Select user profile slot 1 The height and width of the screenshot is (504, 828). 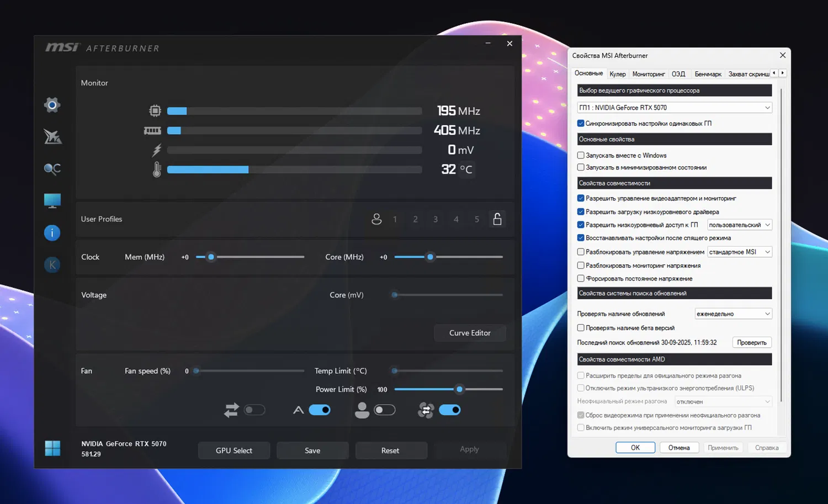point(395,219)
